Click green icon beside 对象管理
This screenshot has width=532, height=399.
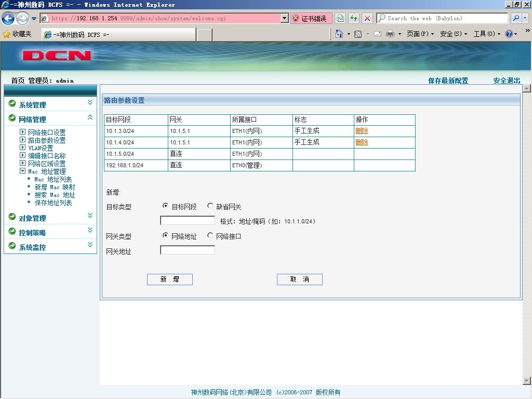click(x=12, y=217)
